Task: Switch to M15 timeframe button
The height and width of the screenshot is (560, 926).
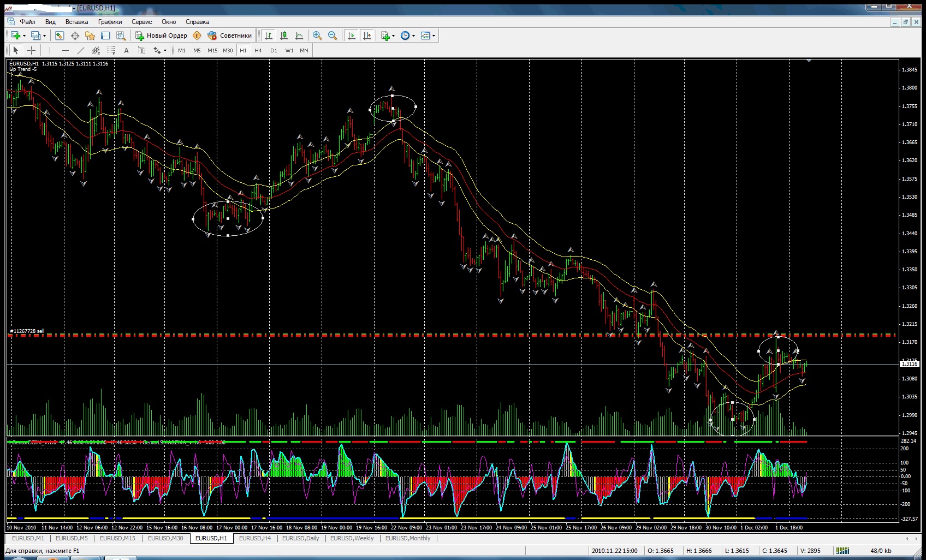Action: tap(212, 50)
